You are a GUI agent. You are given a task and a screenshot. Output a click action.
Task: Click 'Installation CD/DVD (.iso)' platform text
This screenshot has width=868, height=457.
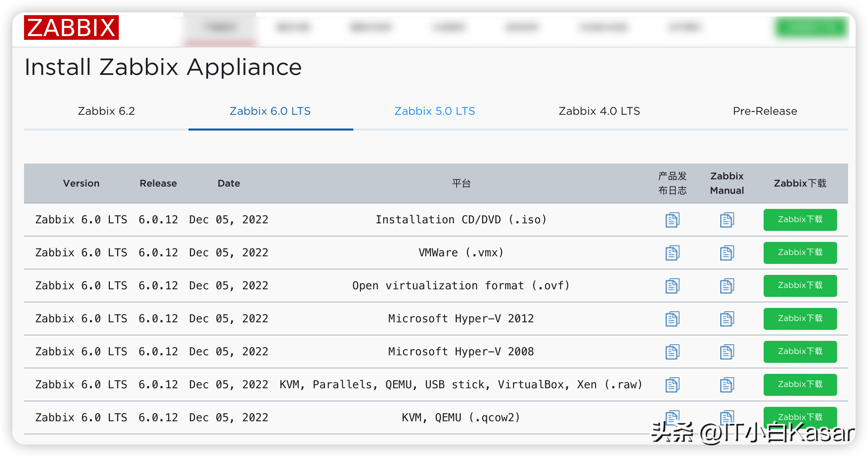[461, 220]
